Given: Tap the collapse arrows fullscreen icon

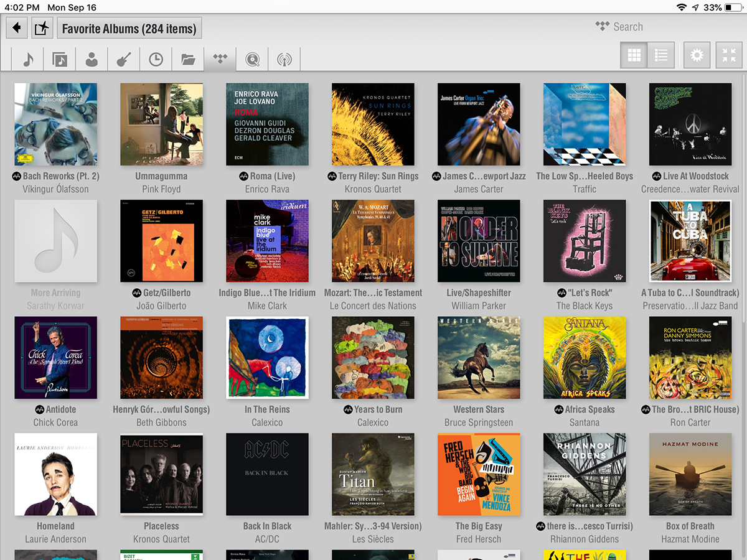Looking at the screenshot, I should pyautogui.click(x=729, y=55).
